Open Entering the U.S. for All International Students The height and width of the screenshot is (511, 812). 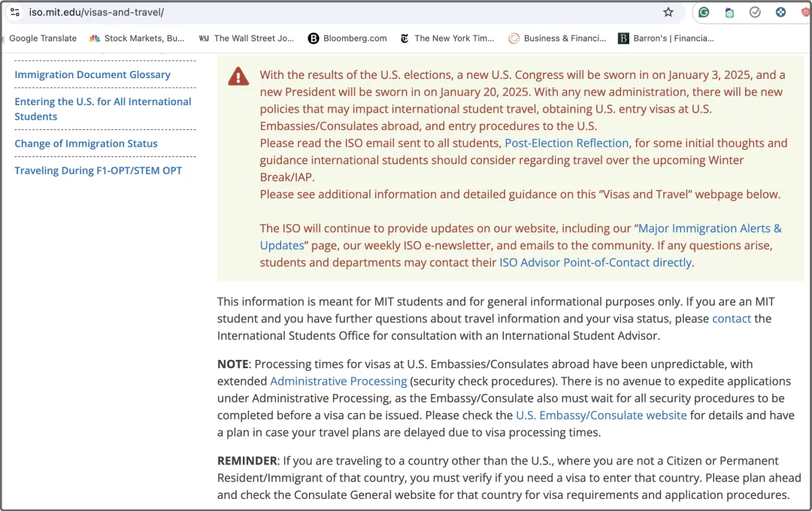coord(102,109)
